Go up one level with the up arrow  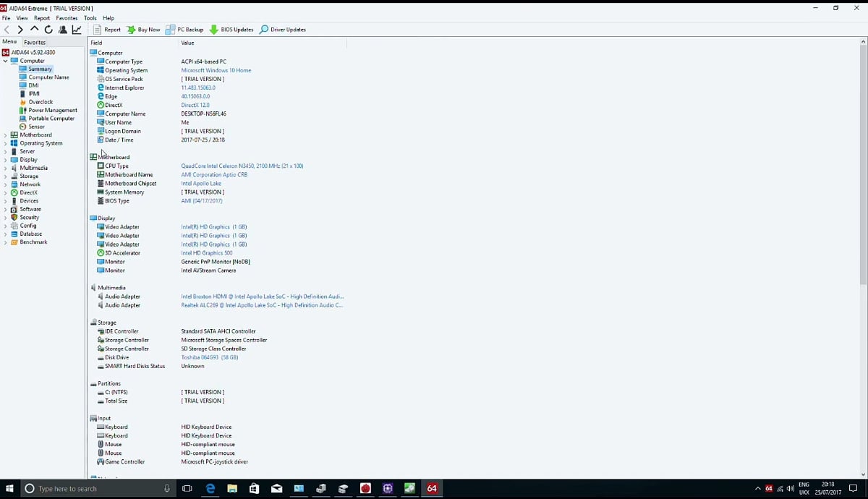(34, 30)
